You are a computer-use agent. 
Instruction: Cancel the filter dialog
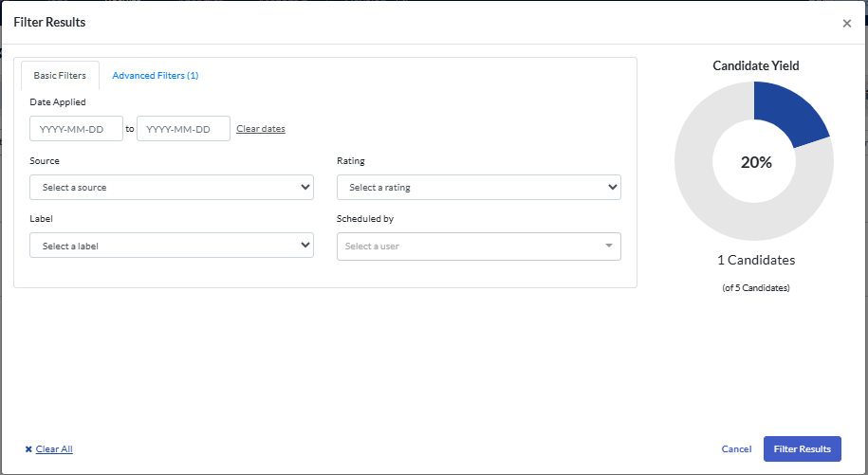point(736,449)
